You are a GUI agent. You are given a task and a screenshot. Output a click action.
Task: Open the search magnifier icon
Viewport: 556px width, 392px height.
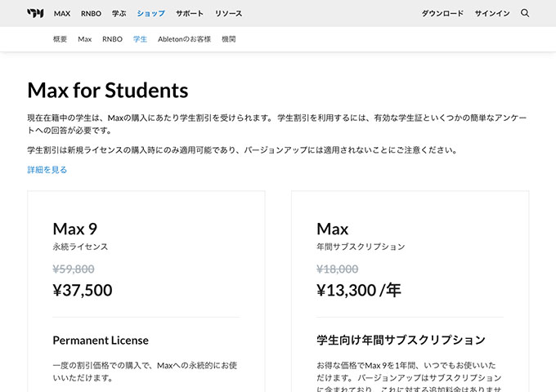(525, 13)
